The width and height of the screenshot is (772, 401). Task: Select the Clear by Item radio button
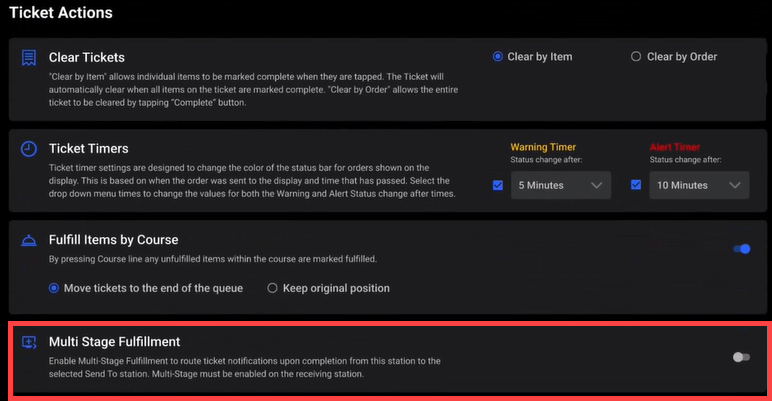tap(498, 57)
